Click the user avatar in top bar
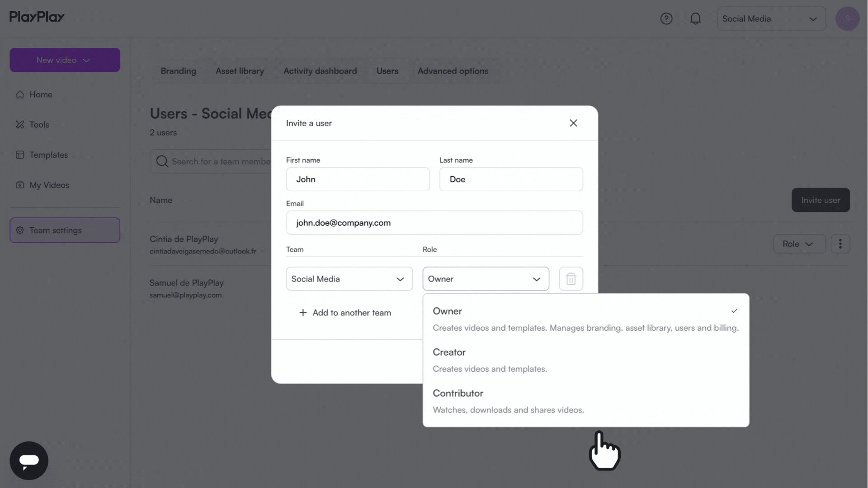 coord(847,19)
